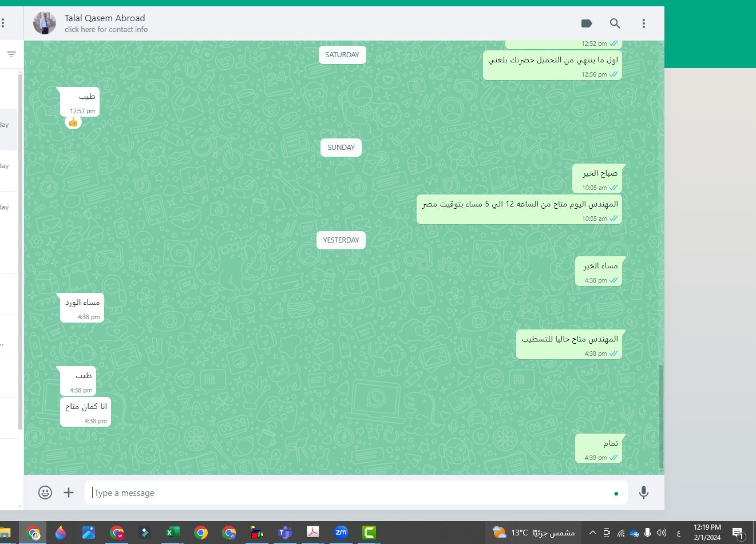The image size is (756, 544).
Task: Click the chat area vertical scrollbar
Action: click(662, 416)
